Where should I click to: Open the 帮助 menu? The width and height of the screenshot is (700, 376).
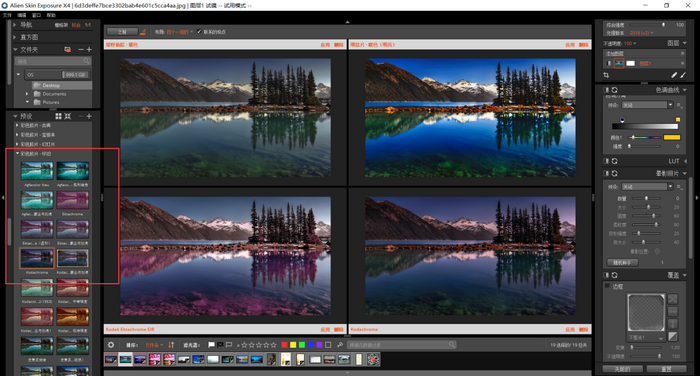(x=51, y=15)
